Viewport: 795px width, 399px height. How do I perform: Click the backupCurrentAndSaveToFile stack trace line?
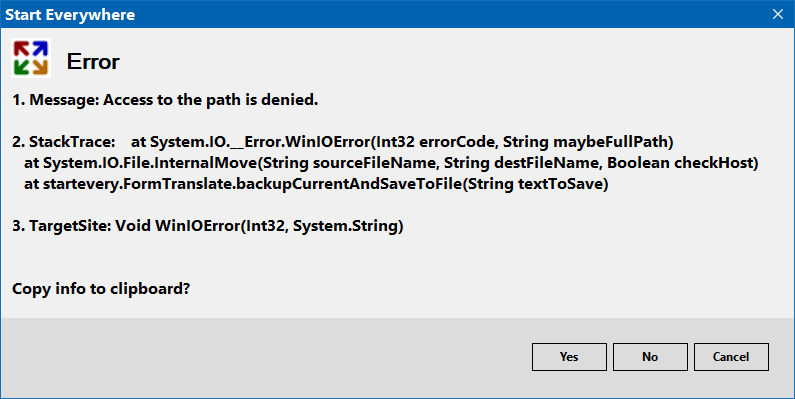[x=316, y=184]
